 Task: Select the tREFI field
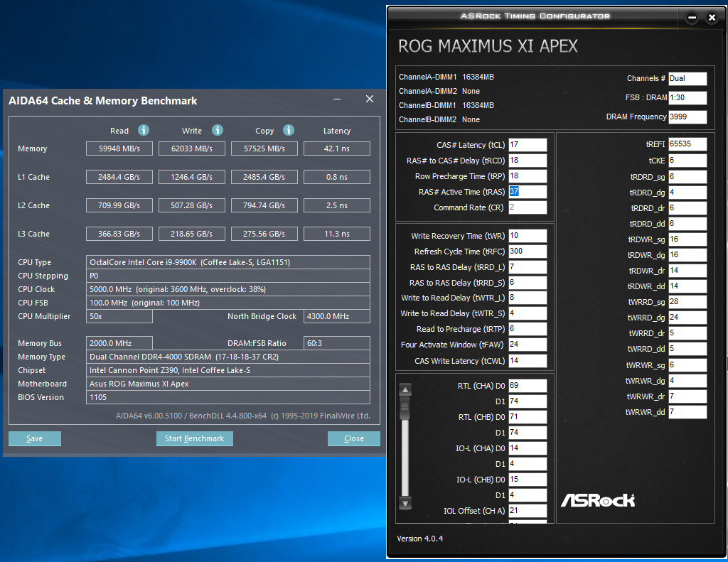point(687,144)
